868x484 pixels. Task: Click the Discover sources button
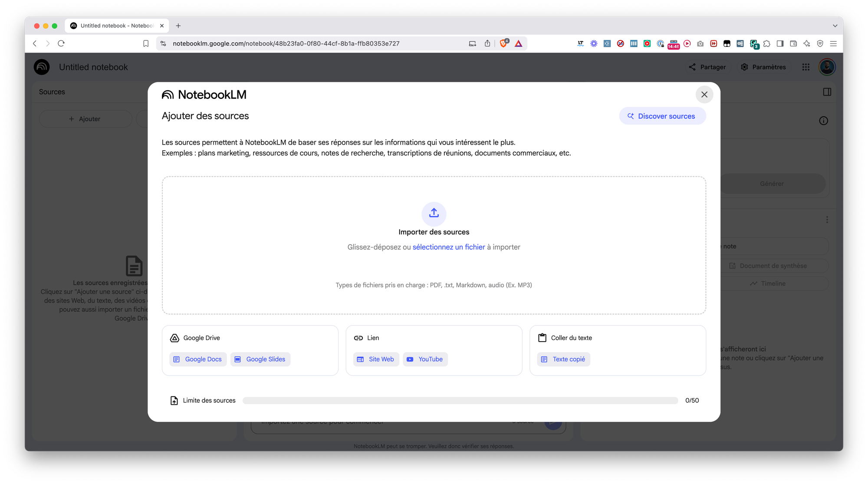click(662, 116)
